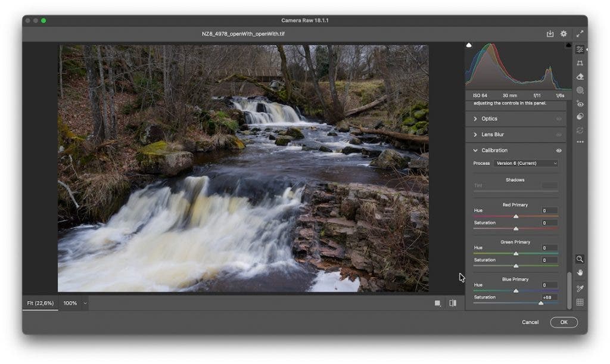This screenshot has height=364, width=610.
Task: Click the single view default settings toggle
Action: click(438, 303)
